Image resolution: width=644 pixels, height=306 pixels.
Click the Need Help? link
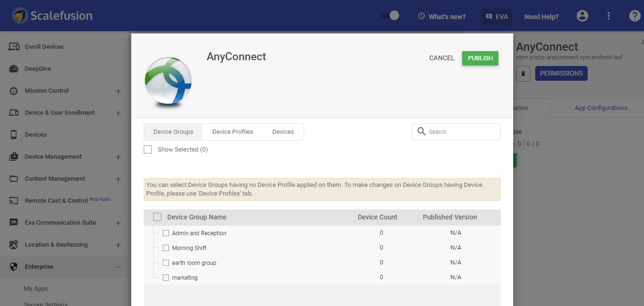pos(541,17)
